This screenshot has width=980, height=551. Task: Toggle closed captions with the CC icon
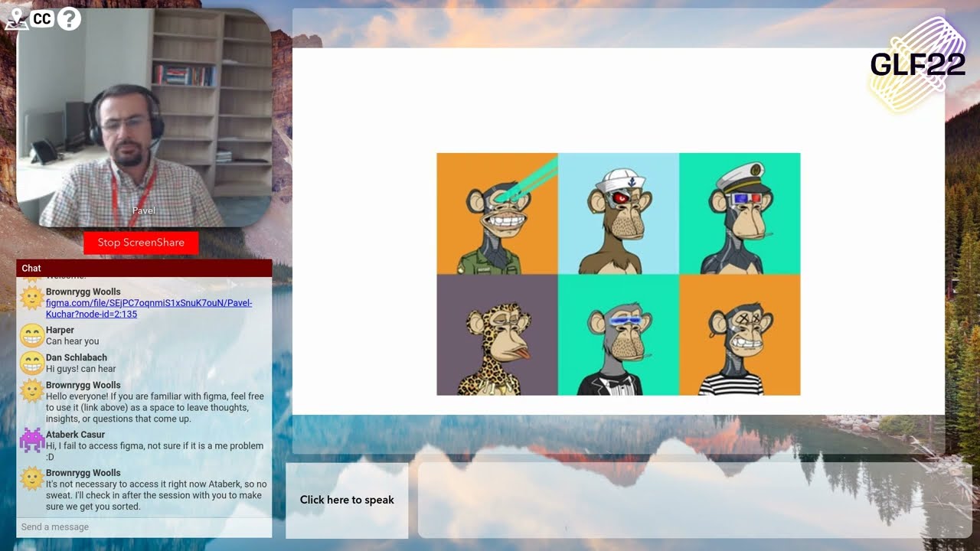coord(43,18)
